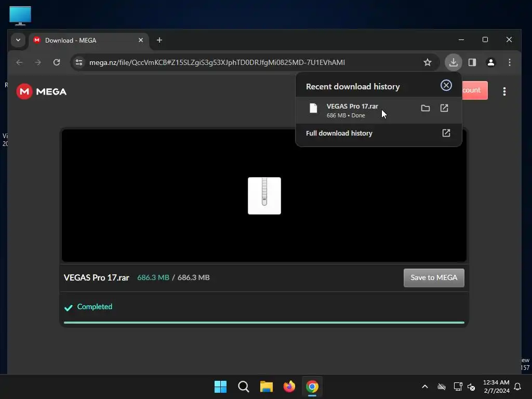Click Save to MEGA button
Image resolution: width=532 pixels, height=399 pixels.
[x=434, y=278]
